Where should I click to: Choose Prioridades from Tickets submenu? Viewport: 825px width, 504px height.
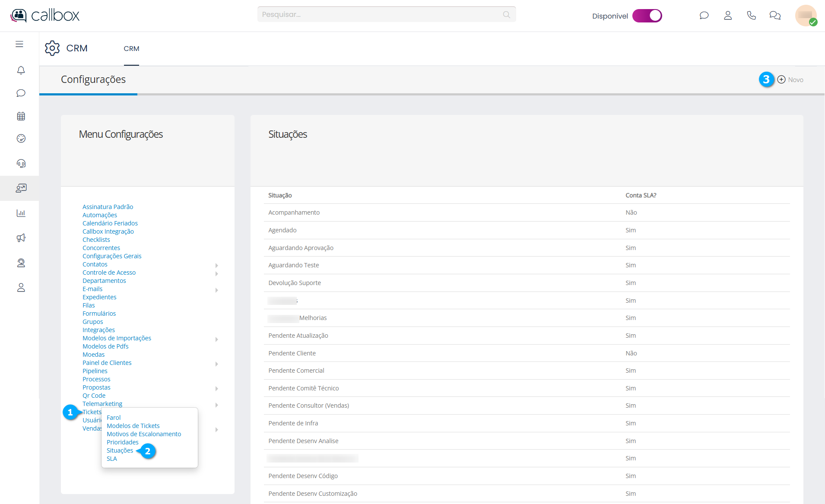(x=122, y=442)
